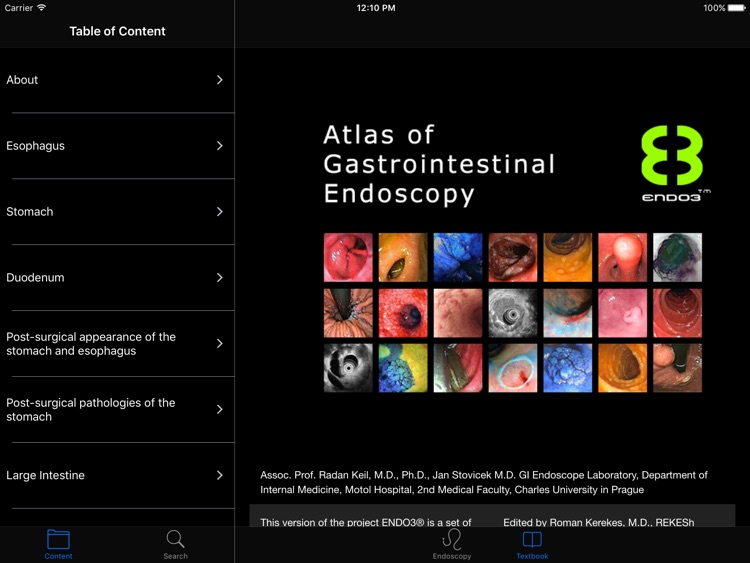The width and height of the screenshot is (750, 563).
Task: Open yellow-blue stained thumbnail in bottom row
Action: click(x=403, y=368)
